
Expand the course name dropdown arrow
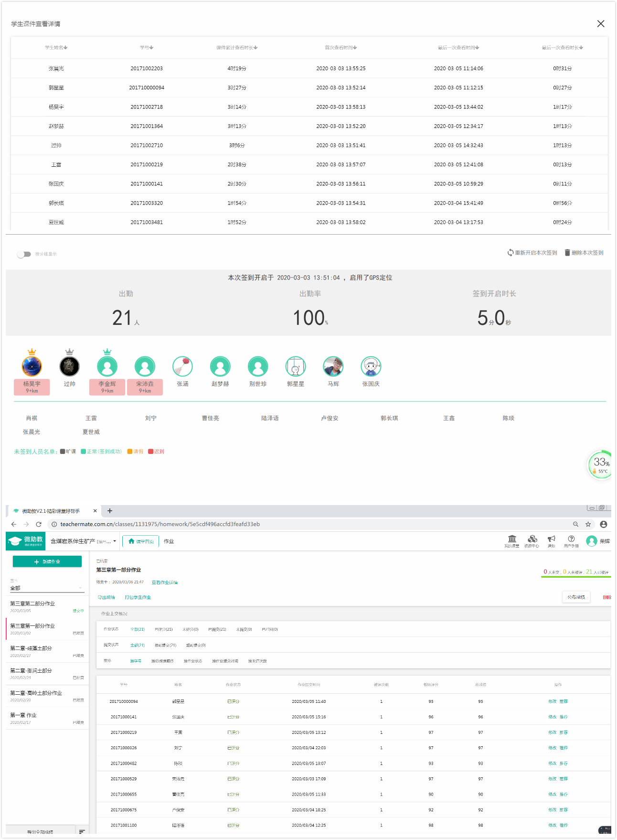(x=115, y=541)
